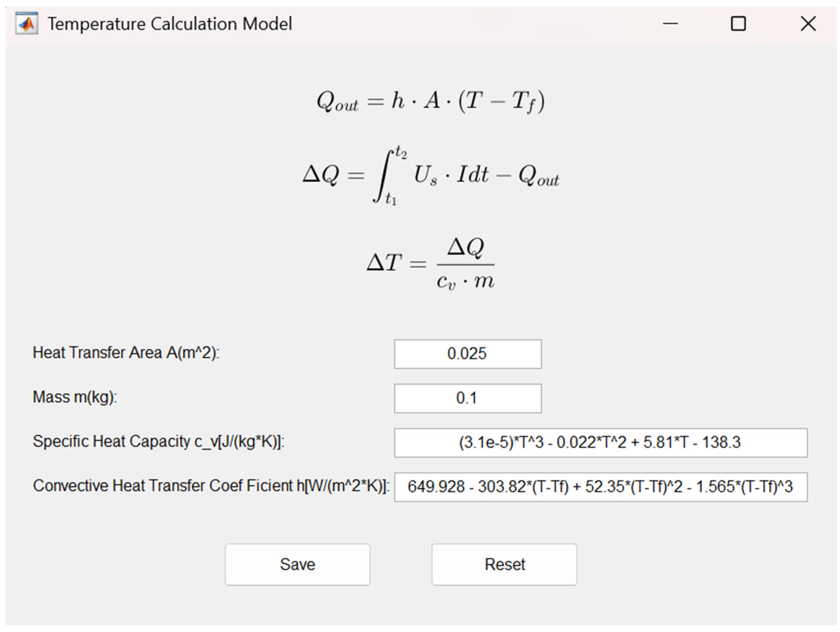Click the Mass field containing 0.1
The image size is (840, 632).
click(467, 398)
